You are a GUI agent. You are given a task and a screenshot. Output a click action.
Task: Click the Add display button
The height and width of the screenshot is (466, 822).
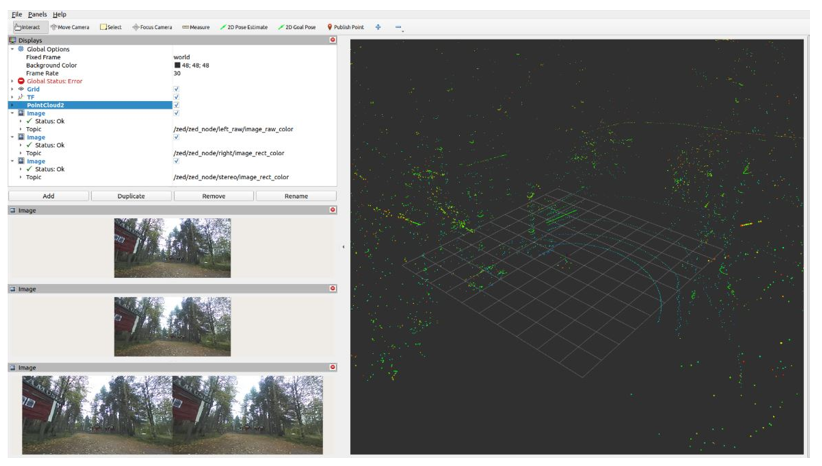(x=48, y=196)
